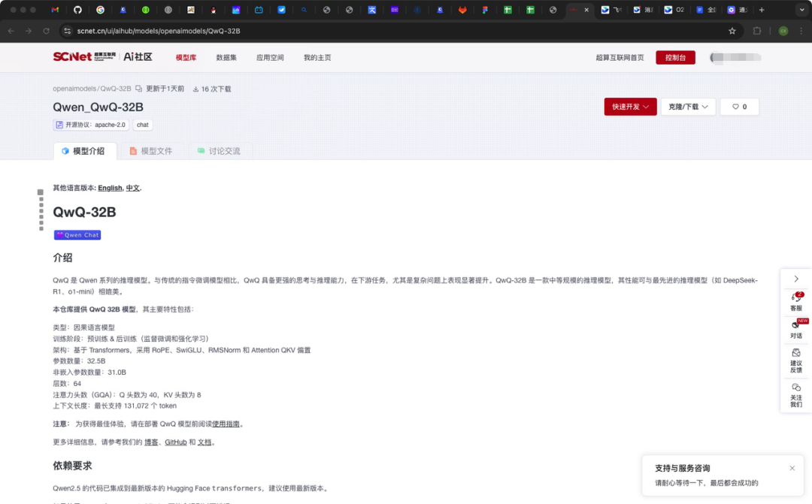
Task: Open the 模型库 nav item
Action: click(x=186, y=57)
